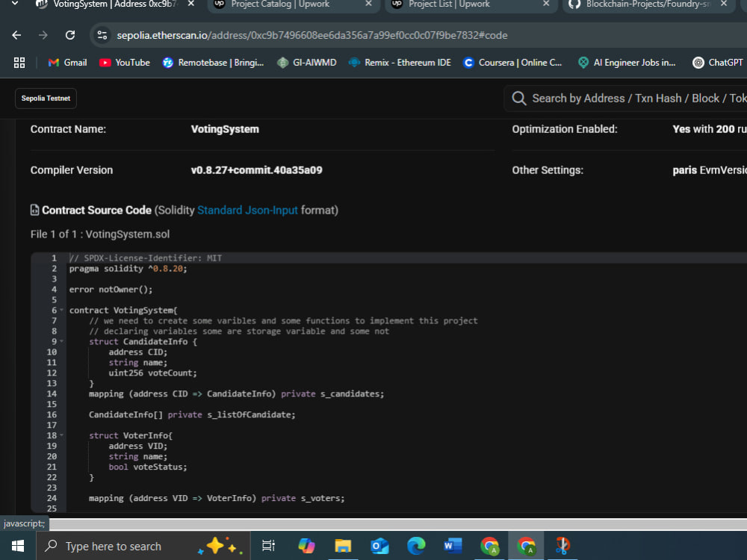Click contract name value VotingSystem
747x560 pixels.
[x=225, y=129]
